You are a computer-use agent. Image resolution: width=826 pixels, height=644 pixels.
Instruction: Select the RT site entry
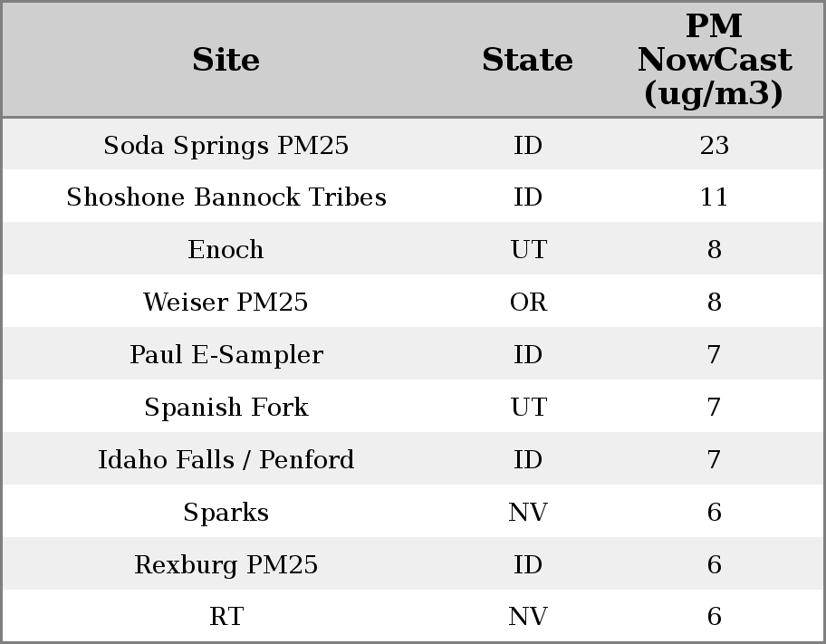(x=226, y=617)
